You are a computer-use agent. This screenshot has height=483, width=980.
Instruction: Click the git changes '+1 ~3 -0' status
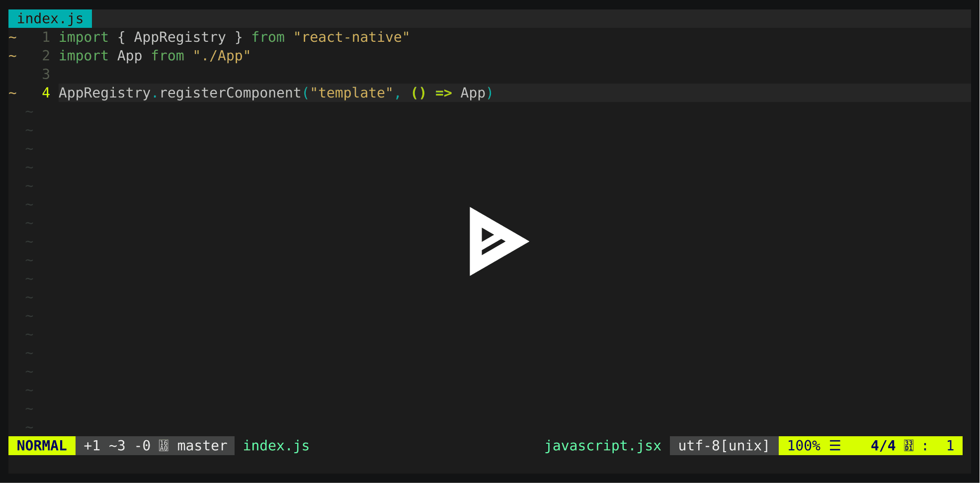(x=117, y=446)
